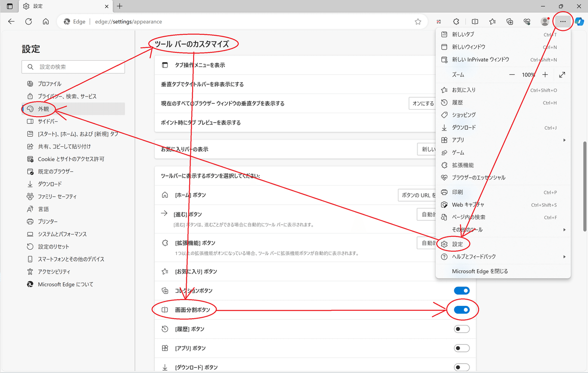Open Collections icon in toolbar
588x373 pixels.
510,22
